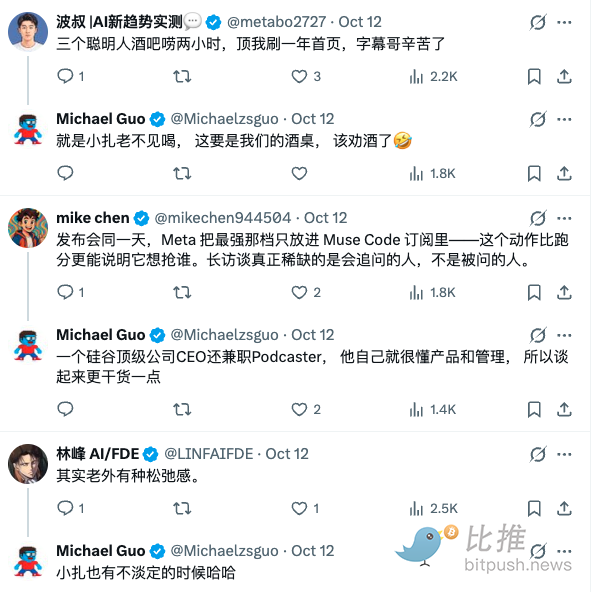Screen dimensions: 592x592
Task: Open 林峰 AI/FDE's avatar picture
Action: (28, 464)
